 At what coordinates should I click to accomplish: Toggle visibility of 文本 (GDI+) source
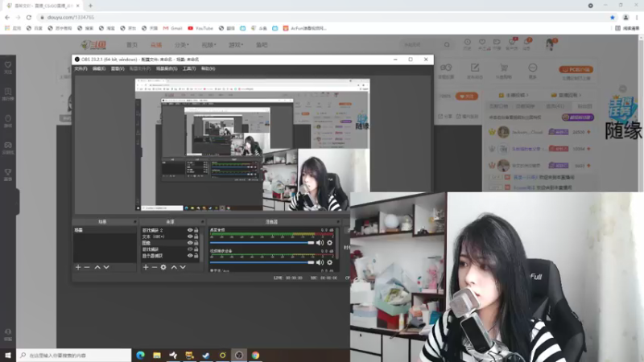tap(190, 237)
